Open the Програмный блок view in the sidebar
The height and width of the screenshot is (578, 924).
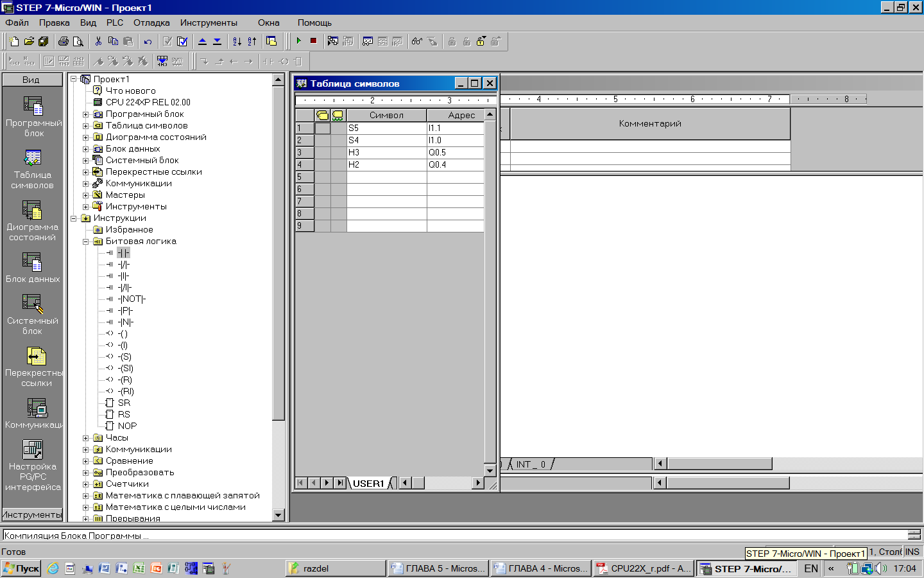[x=33, y=116]
